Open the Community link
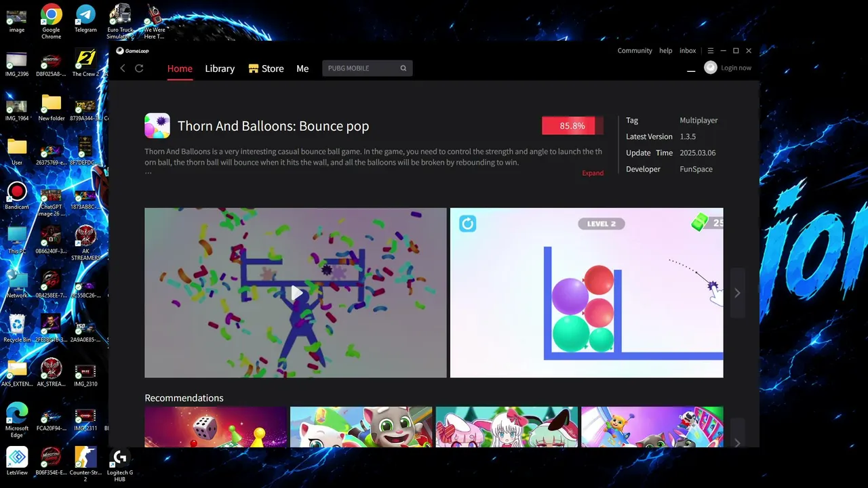This screenshot has height=488, width=868. pos(635,51)
